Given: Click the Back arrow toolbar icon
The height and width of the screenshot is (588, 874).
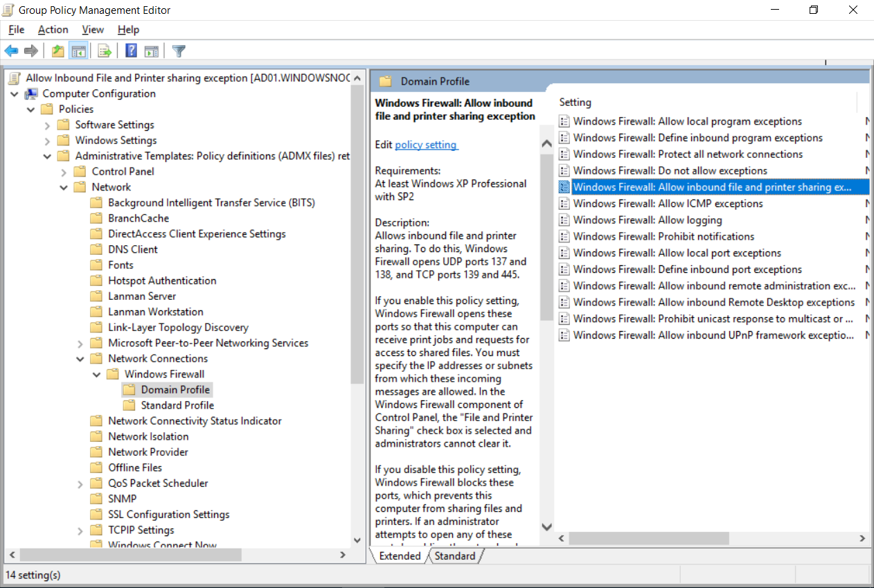Looking at the screenshot, I should [11, 51].
